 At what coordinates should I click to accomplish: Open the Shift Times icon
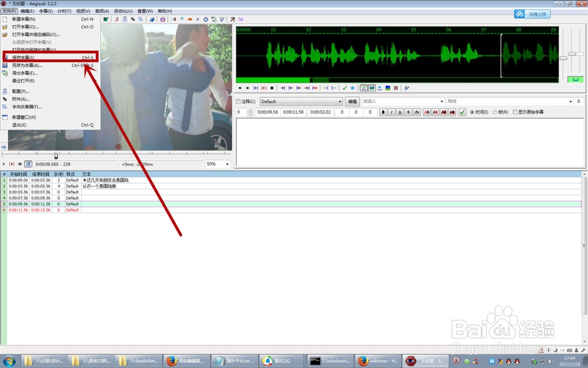[x=173, y=19]
